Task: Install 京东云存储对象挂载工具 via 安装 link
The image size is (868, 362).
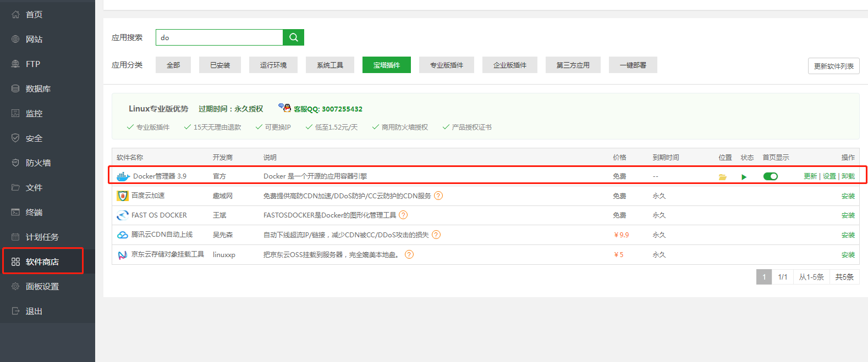Action: coord(848,255)
